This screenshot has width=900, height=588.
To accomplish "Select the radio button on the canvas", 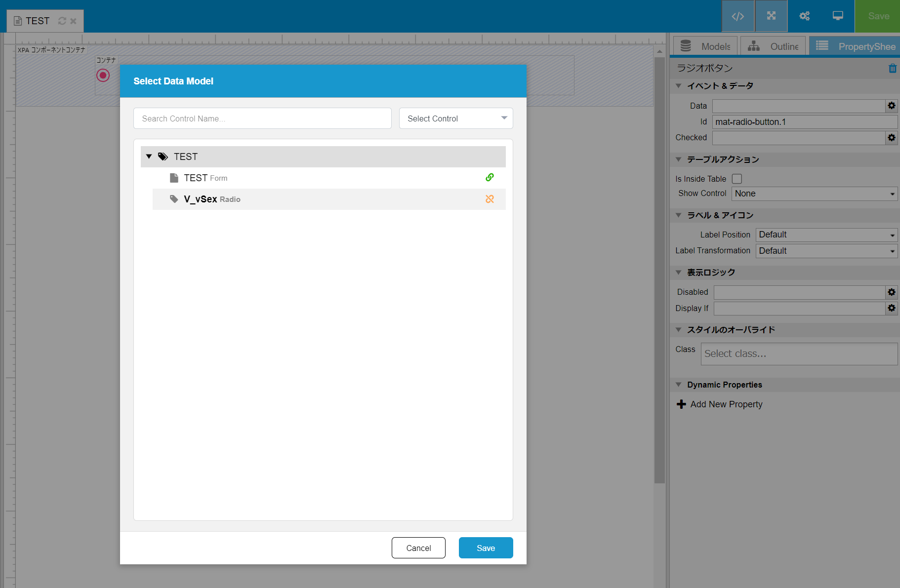I will 103,76.
